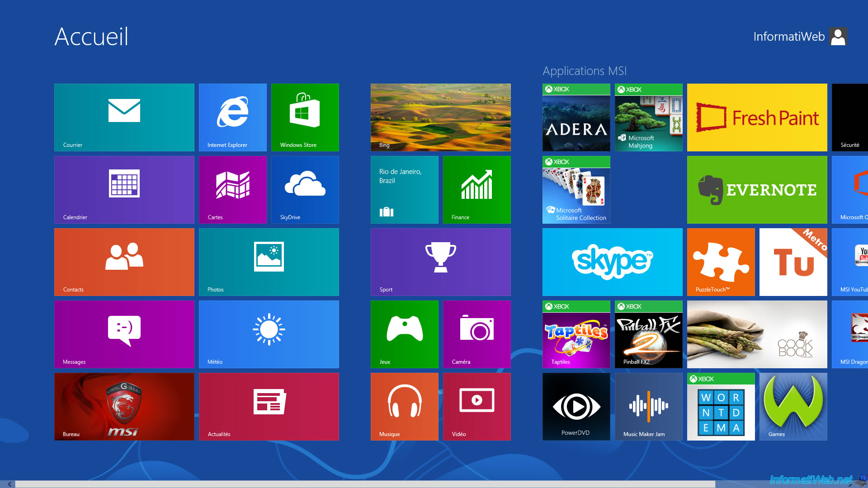This screenshot has width=868, height=488.
Task: Open the Windows Store tile
Action: click(305, 117)
